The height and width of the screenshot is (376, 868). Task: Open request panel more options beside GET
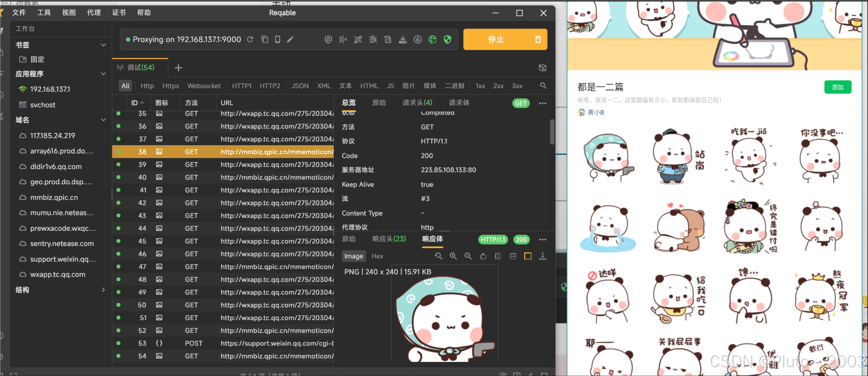point(542,103)
